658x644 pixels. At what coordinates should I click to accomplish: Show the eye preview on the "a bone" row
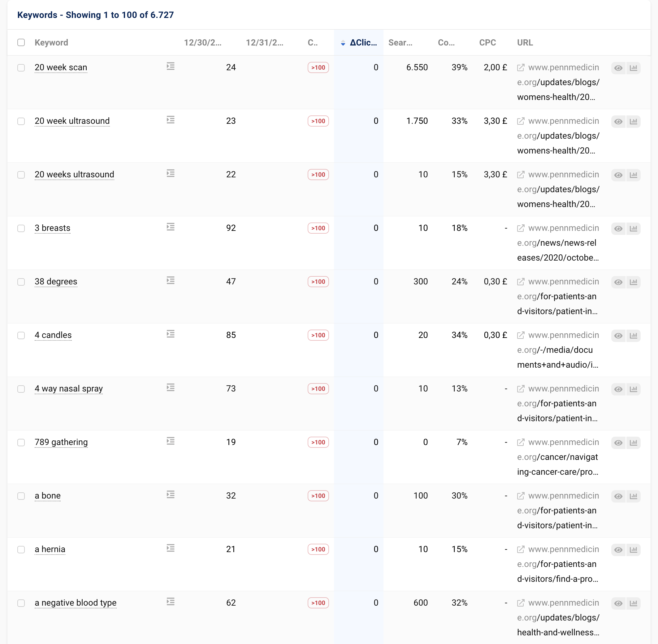coord(618,496)
